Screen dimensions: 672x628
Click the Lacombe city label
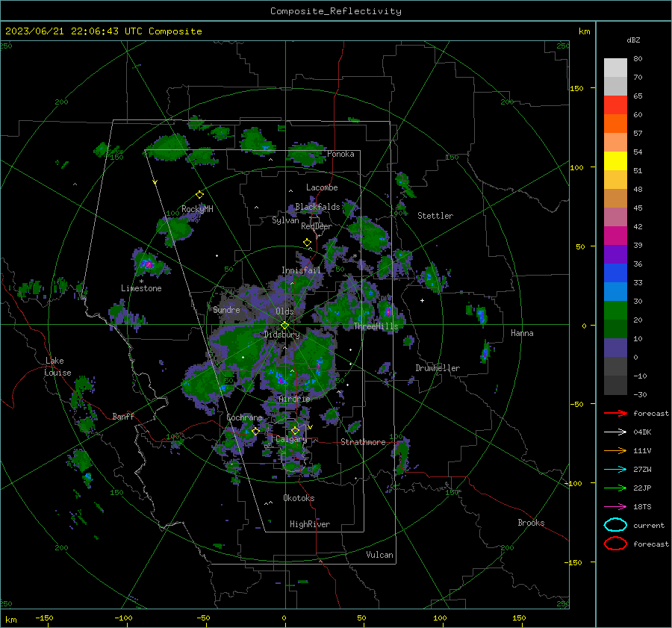[x=322, y=187]
